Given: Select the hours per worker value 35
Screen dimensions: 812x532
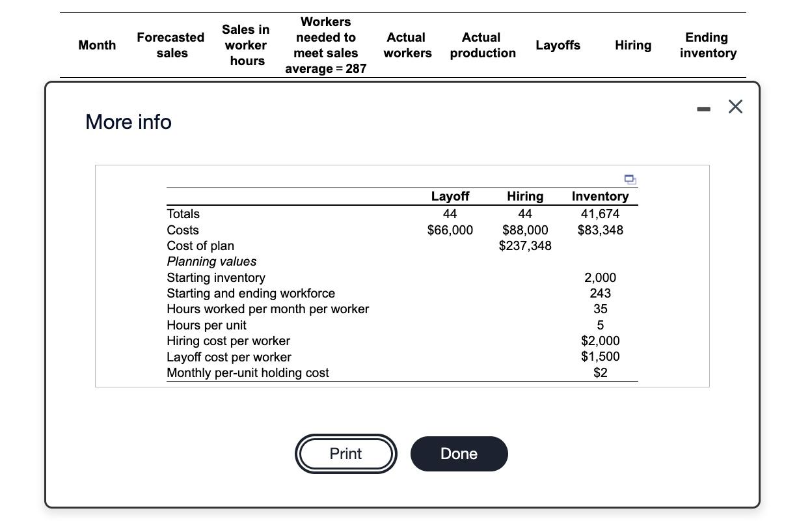Looking at the screenshot, I should 600,309.
